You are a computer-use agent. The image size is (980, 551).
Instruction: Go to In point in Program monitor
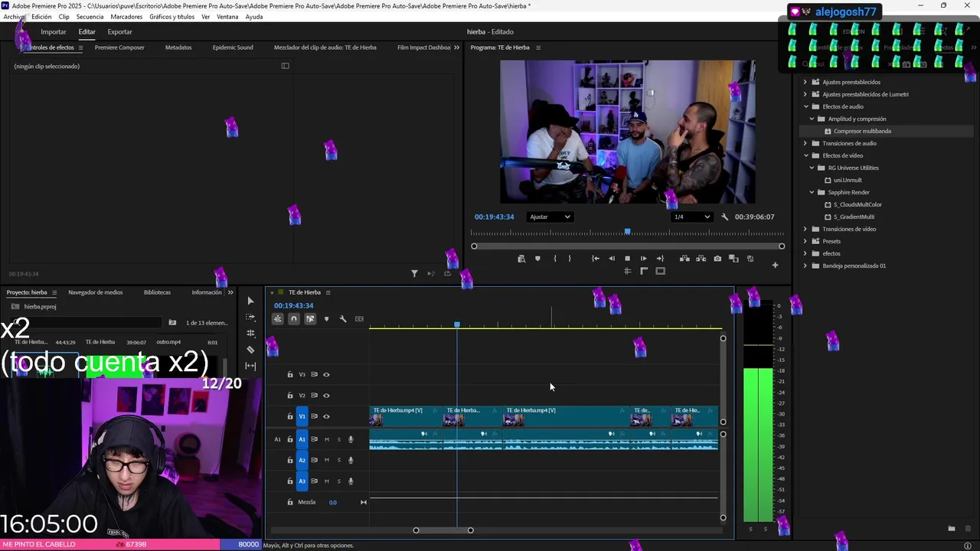(x=595, y=259)
